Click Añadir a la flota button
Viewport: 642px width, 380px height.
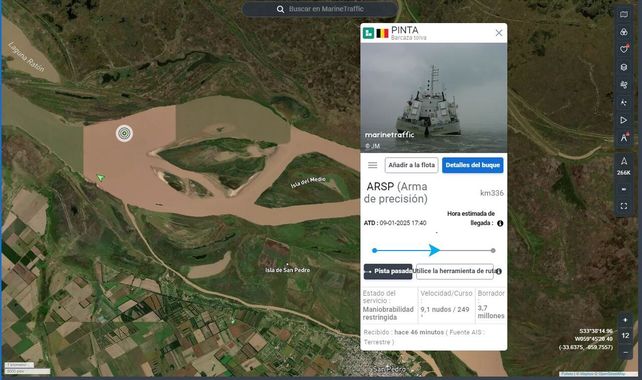point(411,165)
